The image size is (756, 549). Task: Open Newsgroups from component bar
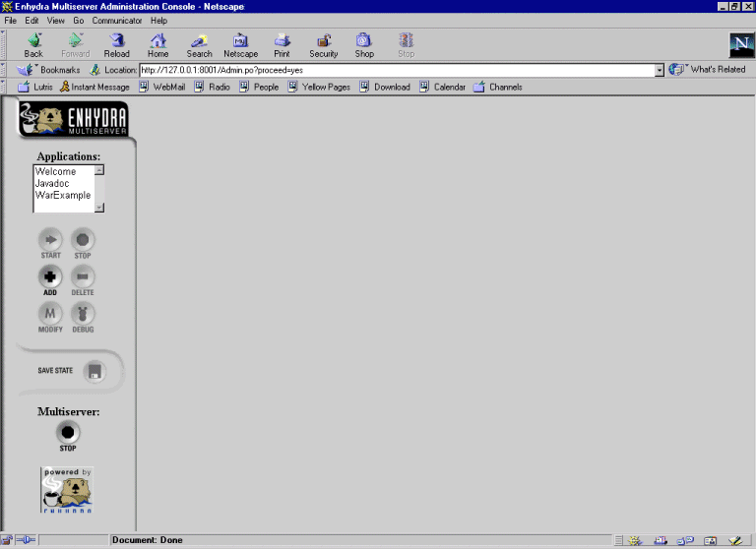[685, 541]
